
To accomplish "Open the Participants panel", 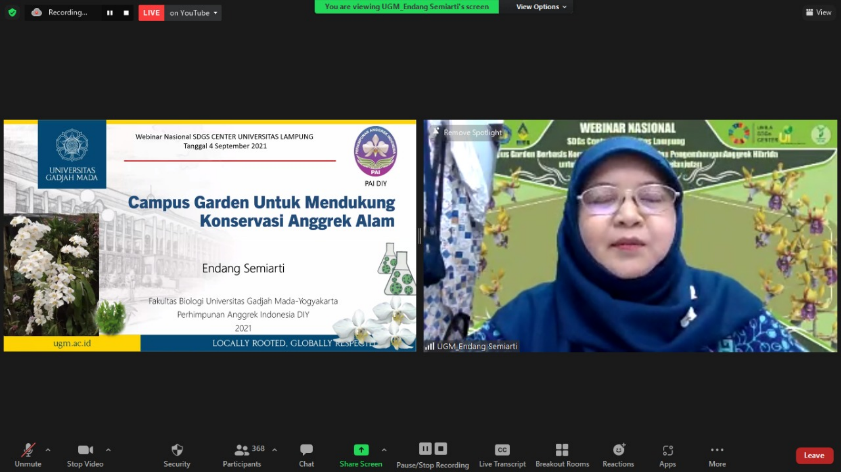I will click(x=242, y=453).
